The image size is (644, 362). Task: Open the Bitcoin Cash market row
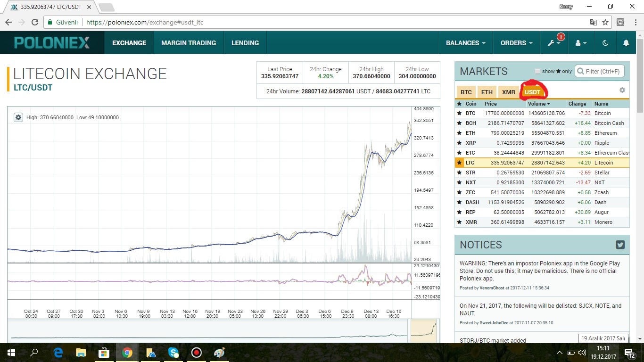click(542, 123)
